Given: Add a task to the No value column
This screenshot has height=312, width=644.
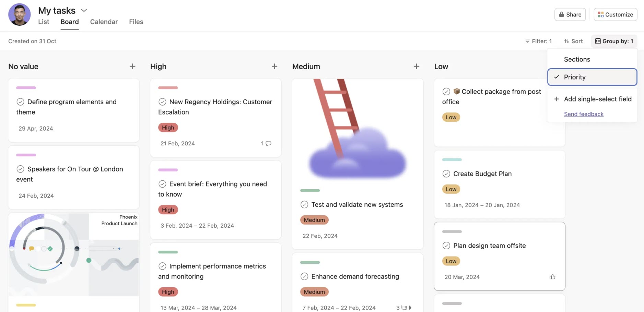Looking at the screenshot, I should pos(132,66).
